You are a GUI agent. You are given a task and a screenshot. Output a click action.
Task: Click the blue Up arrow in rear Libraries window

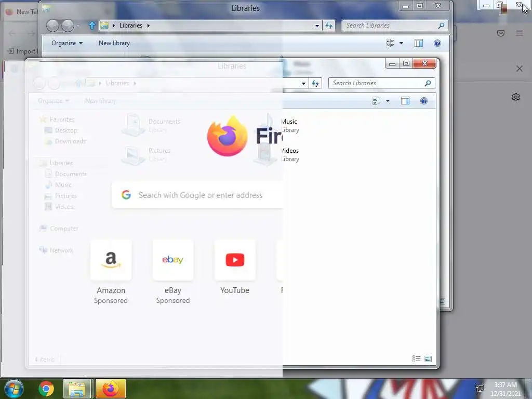[92, 25]
